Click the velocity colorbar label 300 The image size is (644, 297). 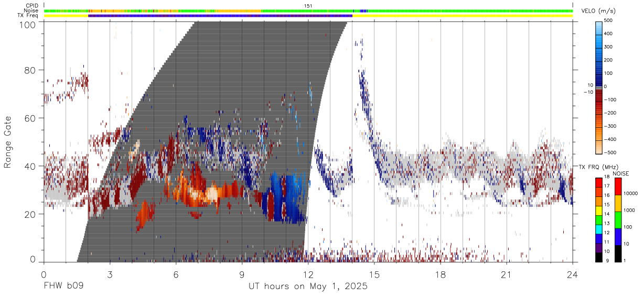point(609,47)
